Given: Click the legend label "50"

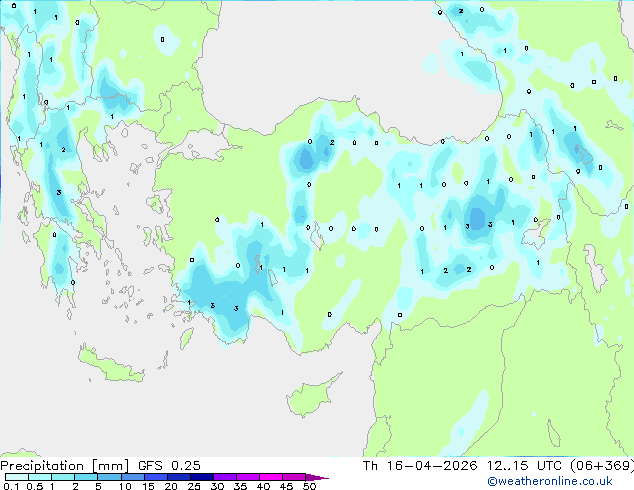Looking at the screenshot, I should pyautogui.click(x=309, y=486).
